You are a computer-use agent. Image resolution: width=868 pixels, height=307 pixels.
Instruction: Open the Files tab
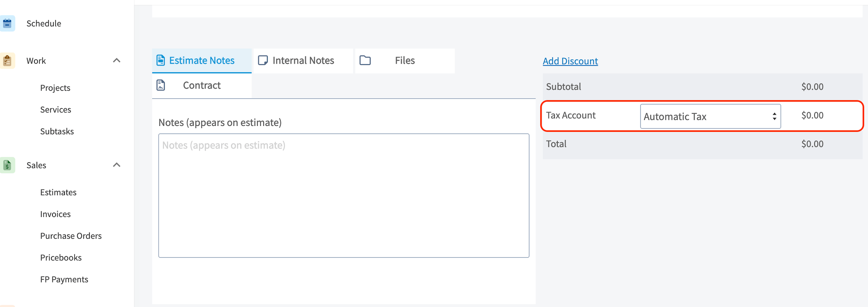(x=405, y=61)
